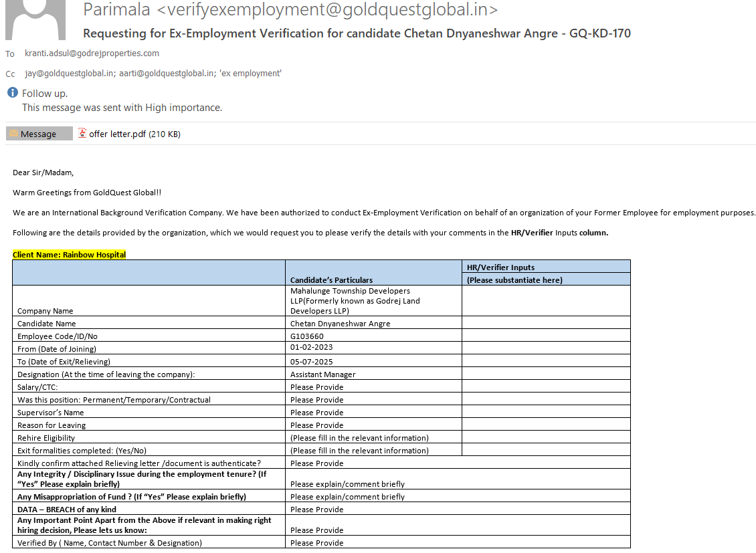Image resolution: width=756 pixels, height=553 pixels.
Task: Click HR/Verifier input cell for Company Name
Action: coord(545,301)
